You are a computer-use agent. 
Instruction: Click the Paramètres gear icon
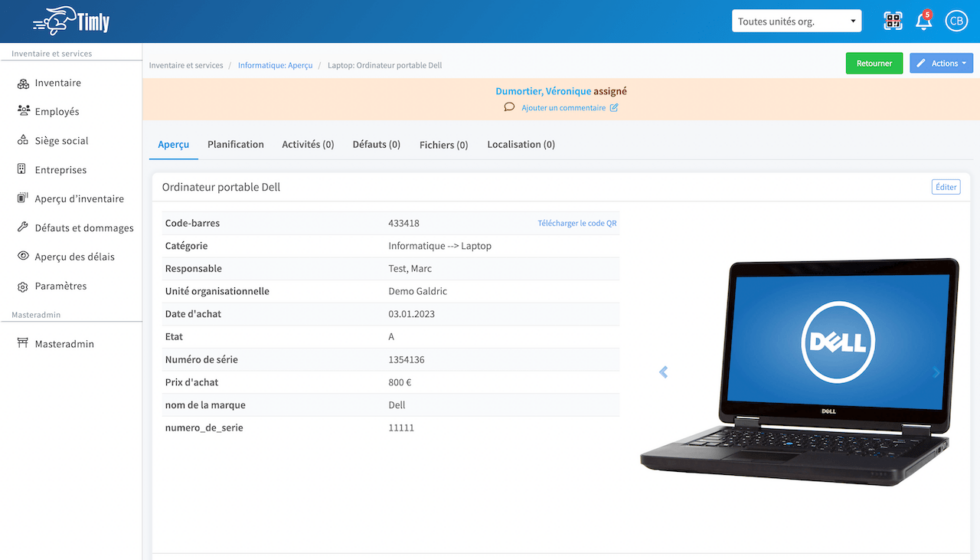[x=23, y=286]
